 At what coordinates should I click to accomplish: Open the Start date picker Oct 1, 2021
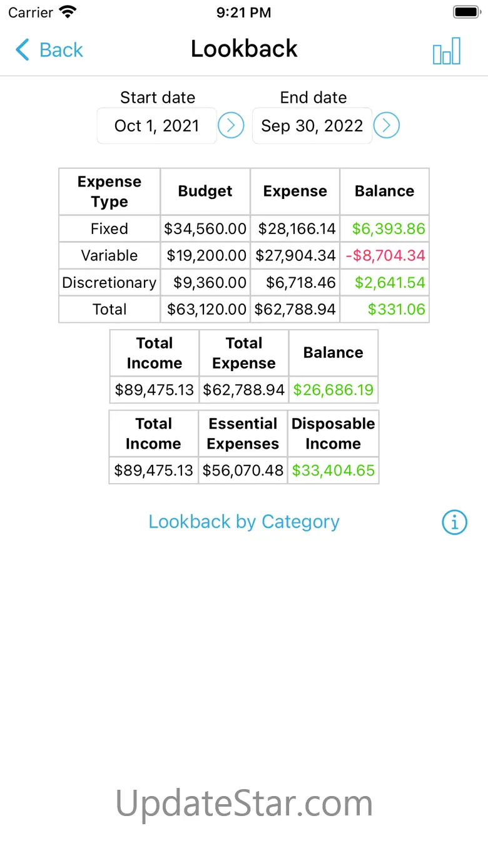click(x=157, y=126)
